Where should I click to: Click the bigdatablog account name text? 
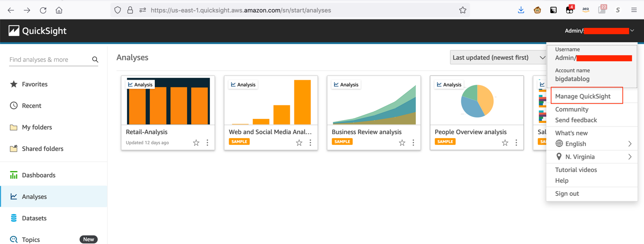coord(572,79)
